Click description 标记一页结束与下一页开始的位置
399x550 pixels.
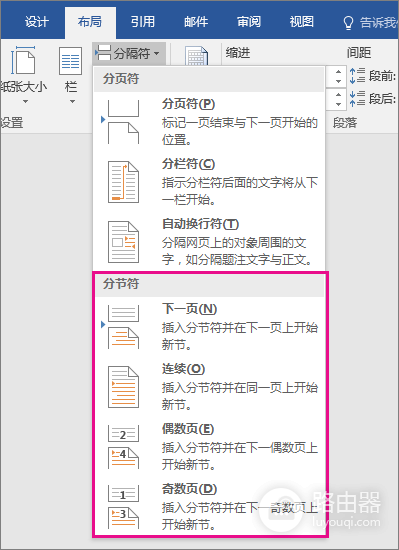coord(240,131)
